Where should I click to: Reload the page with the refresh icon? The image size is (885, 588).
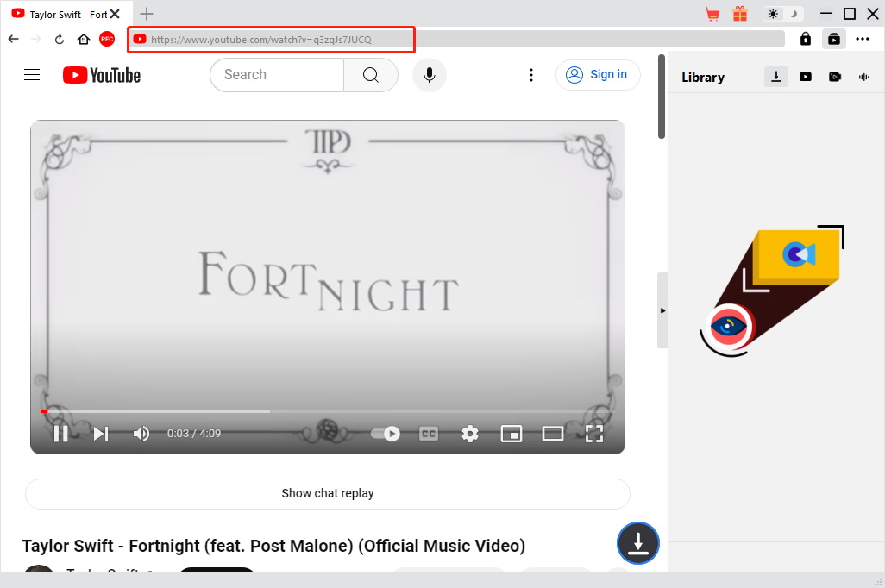coord(60,39)
